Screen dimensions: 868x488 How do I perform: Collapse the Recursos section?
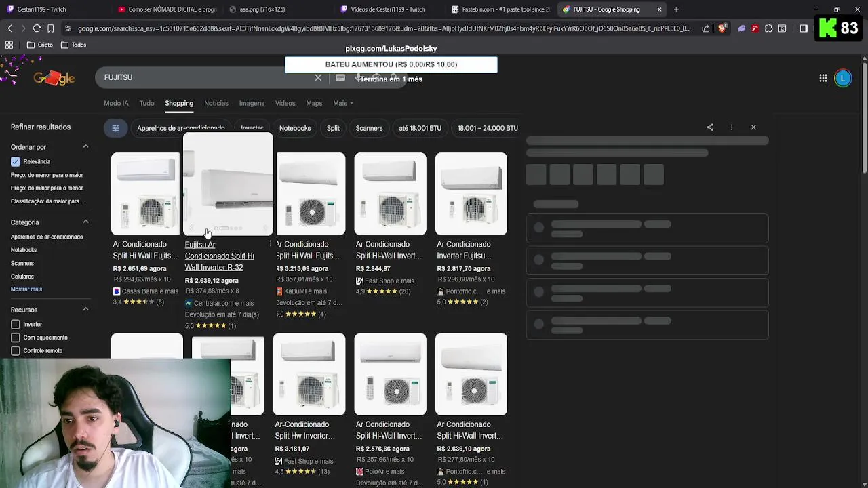coord(85,309)
